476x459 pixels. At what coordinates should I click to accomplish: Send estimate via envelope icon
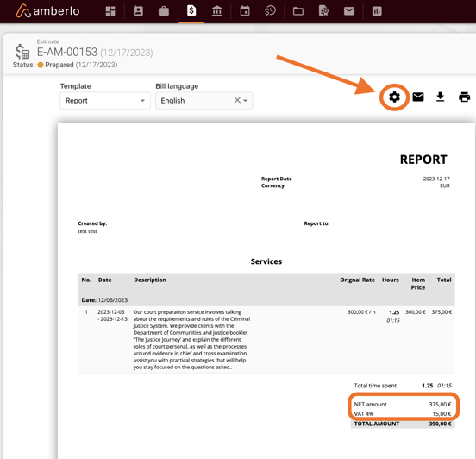click(418, 97)
